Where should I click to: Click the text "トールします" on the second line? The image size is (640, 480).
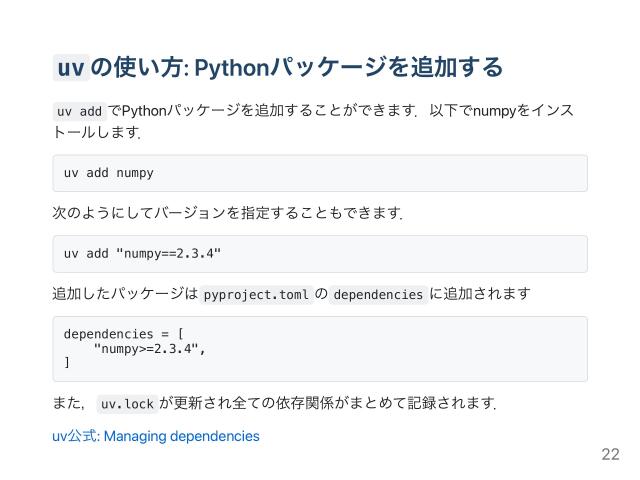tap(95, 131)
